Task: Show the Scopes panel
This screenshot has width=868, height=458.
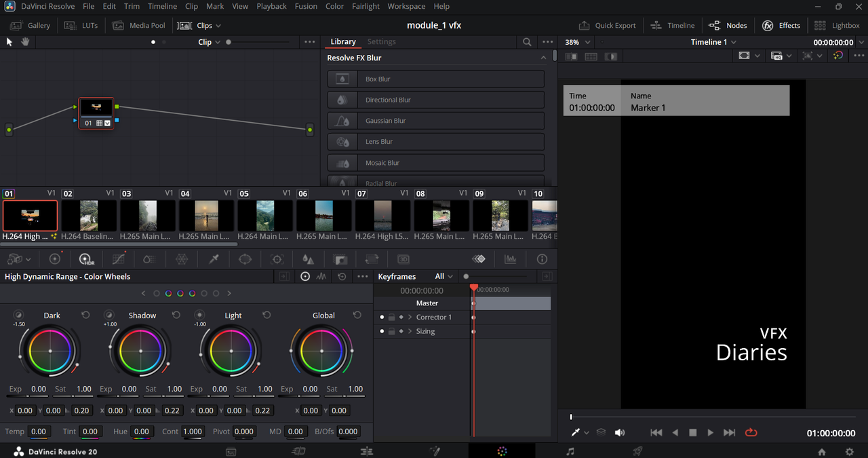Action: pyautogui.click(x=510, y=259)
